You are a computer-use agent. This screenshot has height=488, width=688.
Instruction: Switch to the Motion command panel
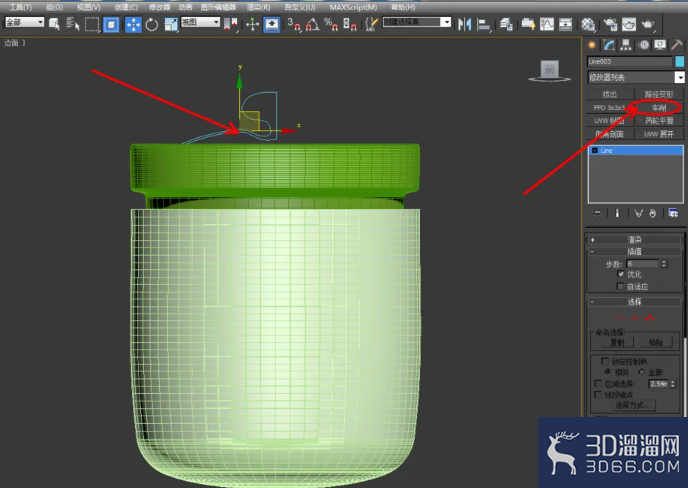[x=643, y=45]
